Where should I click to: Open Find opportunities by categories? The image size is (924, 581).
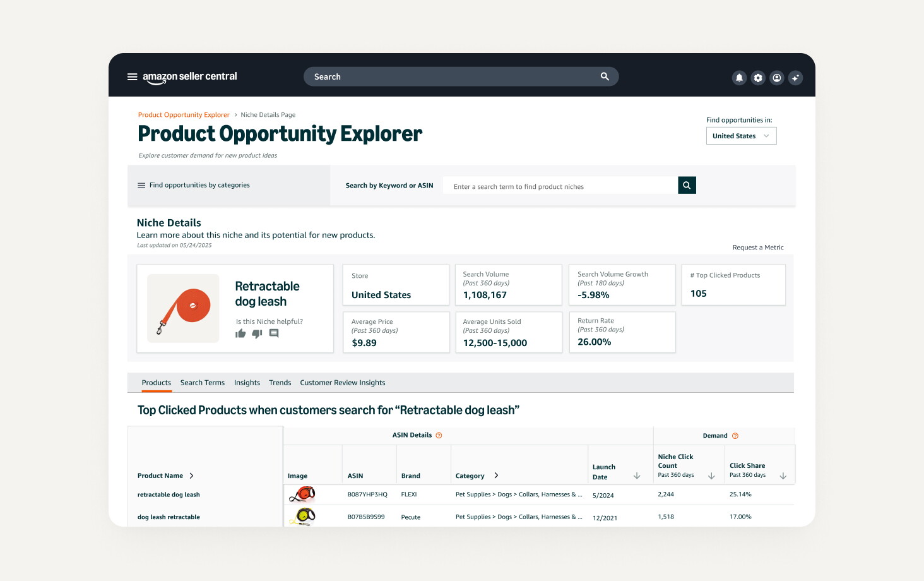(199, 185)
